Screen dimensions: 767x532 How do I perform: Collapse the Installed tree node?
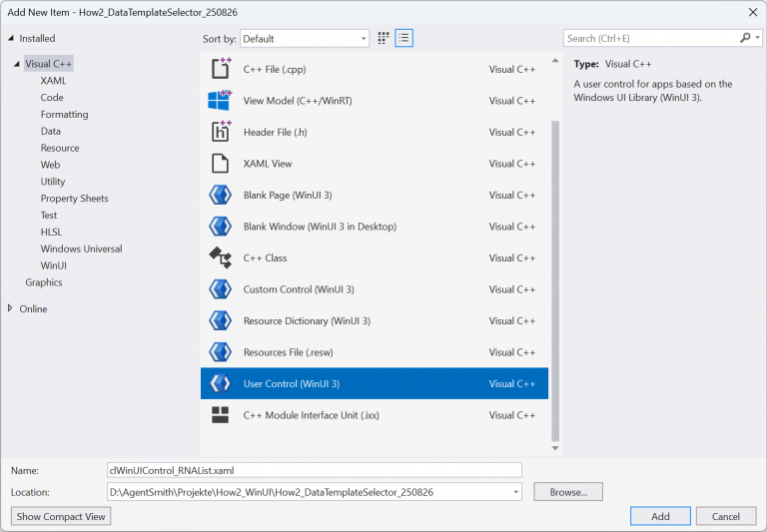(11, 38)
